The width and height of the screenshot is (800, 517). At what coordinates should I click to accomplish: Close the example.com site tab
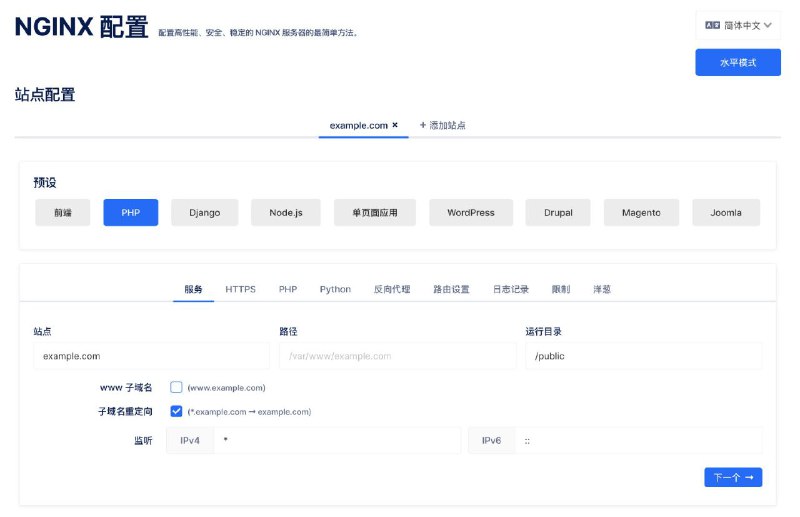[395, 125]
